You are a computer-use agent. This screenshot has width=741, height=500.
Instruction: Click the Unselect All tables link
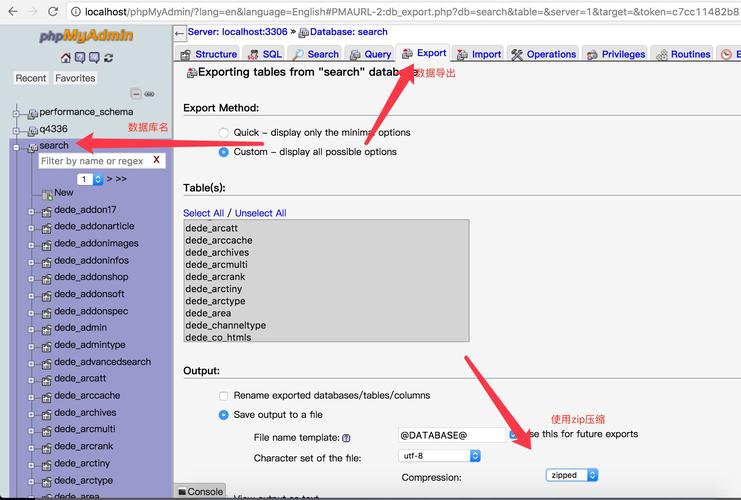[260, 213]
